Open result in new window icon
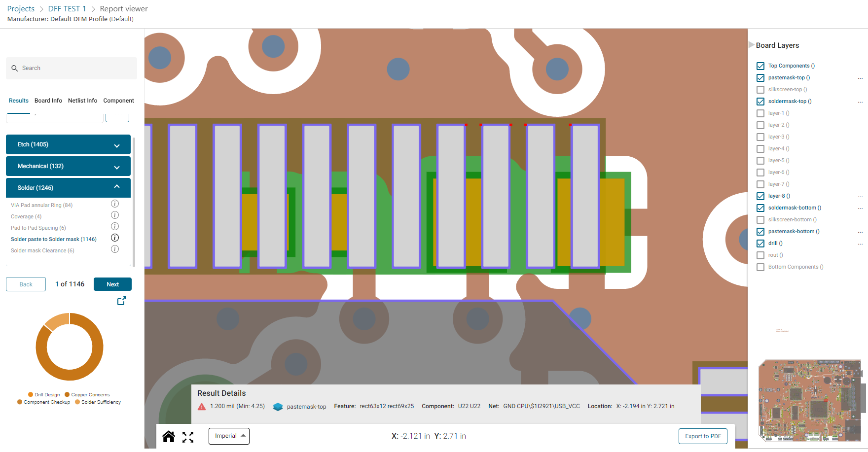This screenshot has width=868, height=452. tap(122, 301)
